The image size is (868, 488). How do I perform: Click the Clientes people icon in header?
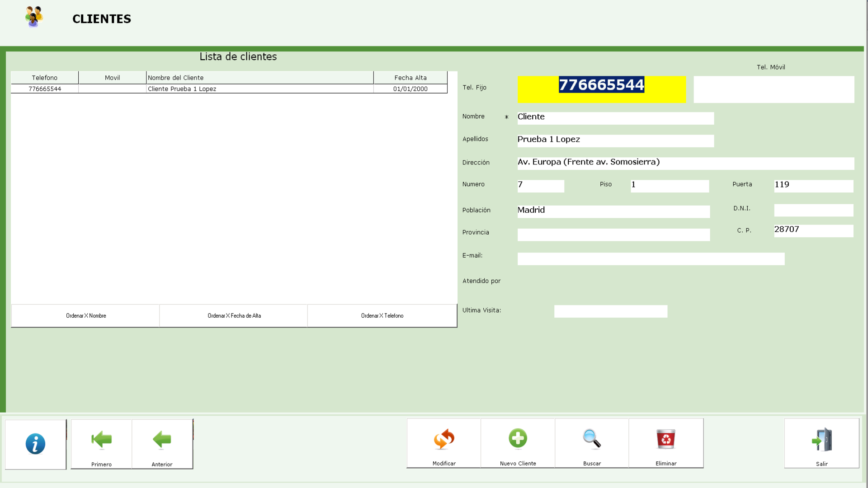34,17
